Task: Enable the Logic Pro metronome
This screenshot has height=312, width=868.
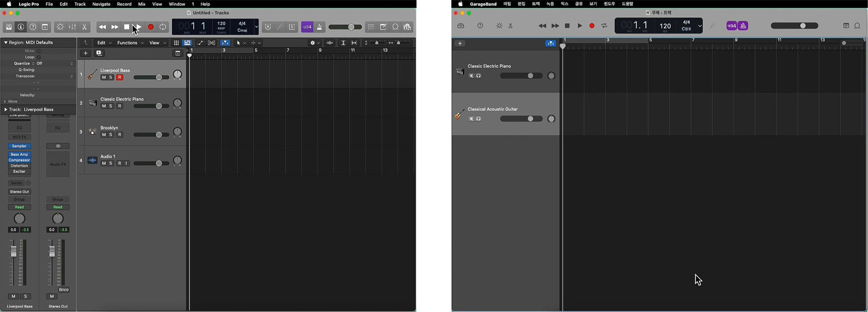Action: point(319,27)
